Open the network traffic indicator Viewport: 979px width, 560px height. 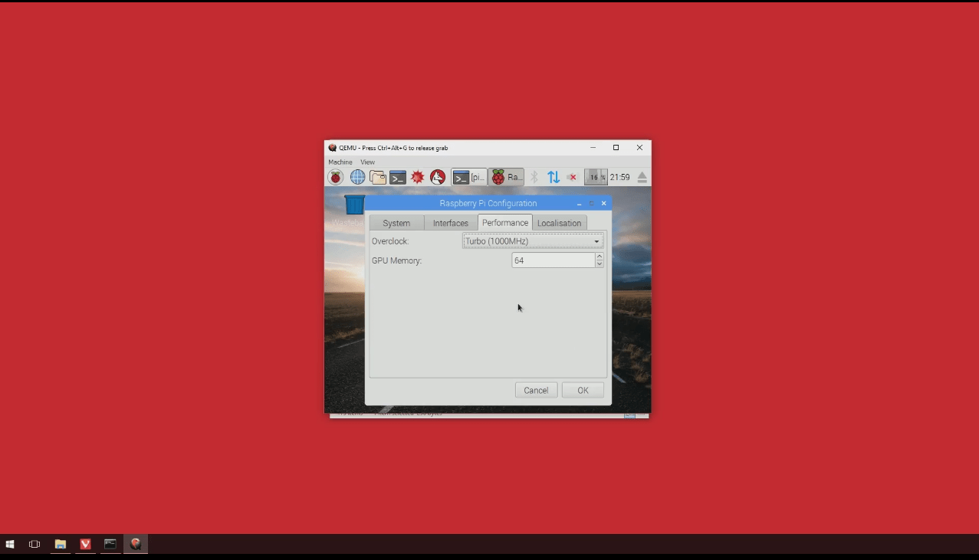point(554,177)
